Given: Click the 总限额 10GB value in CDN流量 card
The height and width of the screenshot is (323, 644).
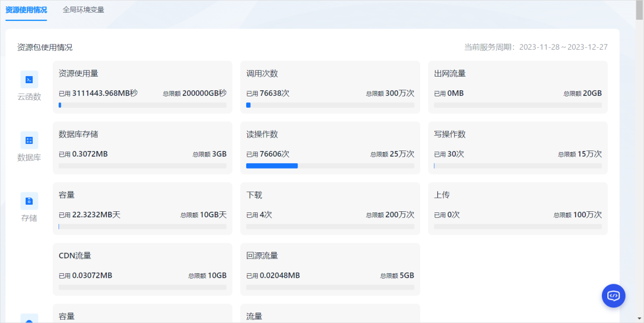Looking at the screenshot, I should click(x=207, y=275).
